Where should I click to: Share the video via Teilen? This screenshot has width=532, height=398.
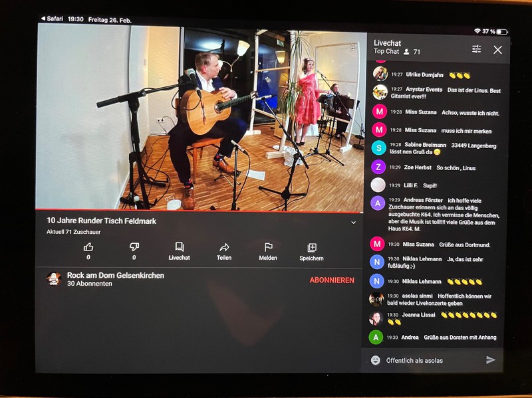(224, 252)
